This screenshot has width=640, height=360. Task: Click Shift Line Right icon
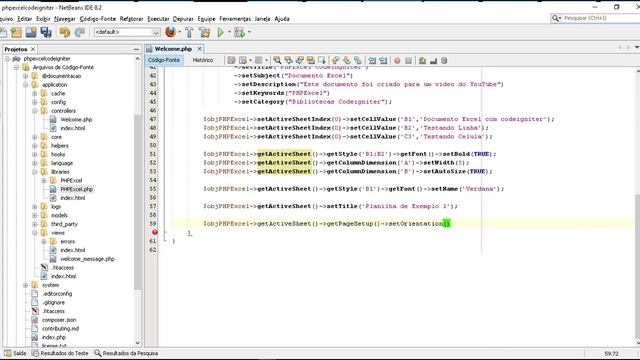(x=383, y=61)
